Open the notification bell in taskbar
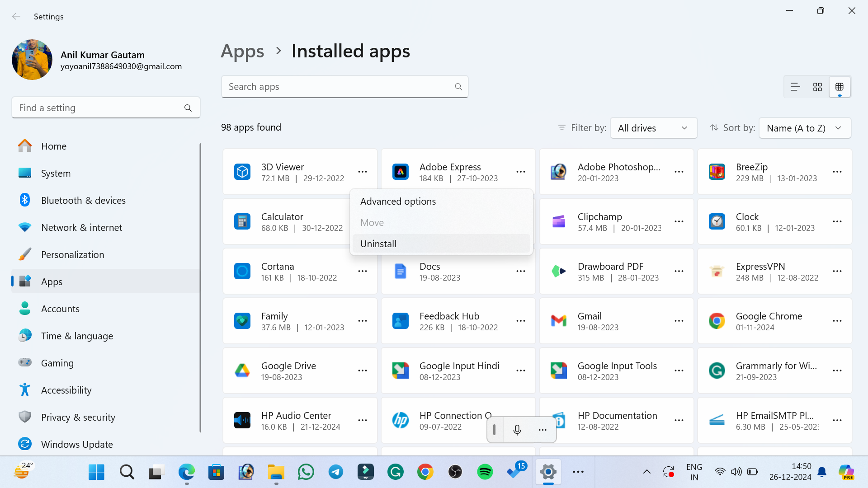 pyautogui.click(x=822, y=472)
